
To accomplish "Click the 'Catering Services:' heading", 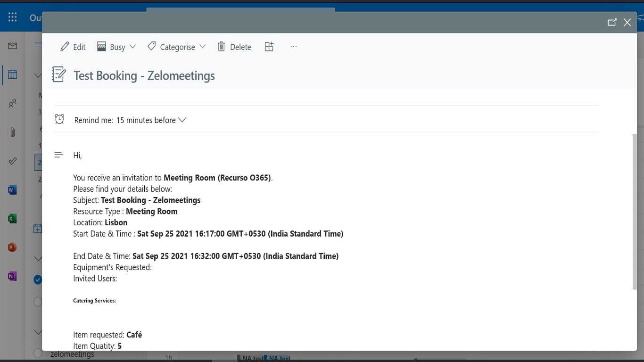I will coord(94,300).
